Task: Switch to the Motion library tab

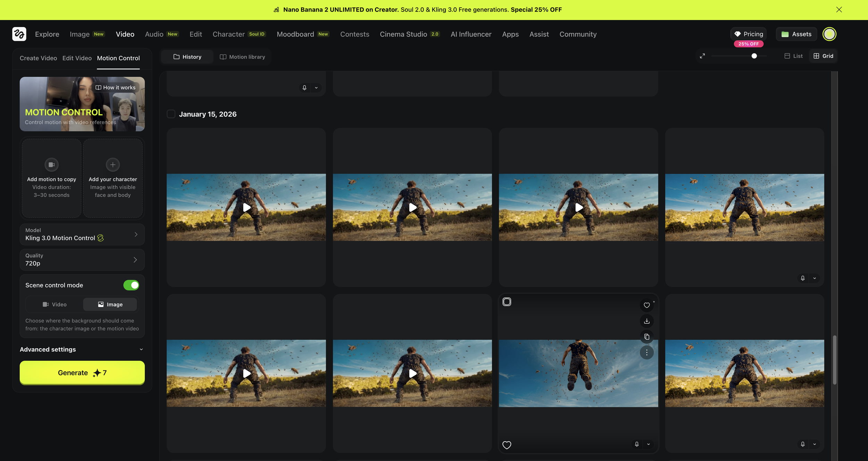Action: coord(242,57)
